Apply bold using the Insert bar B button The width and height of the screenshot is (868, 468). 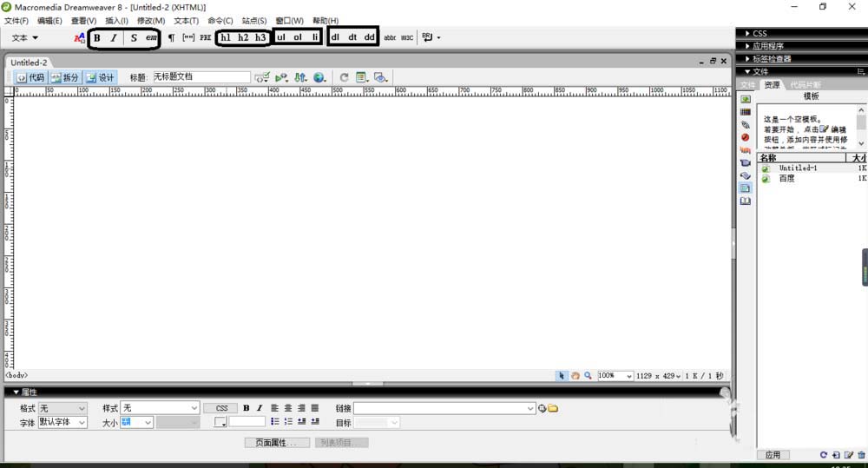point(97,37)
